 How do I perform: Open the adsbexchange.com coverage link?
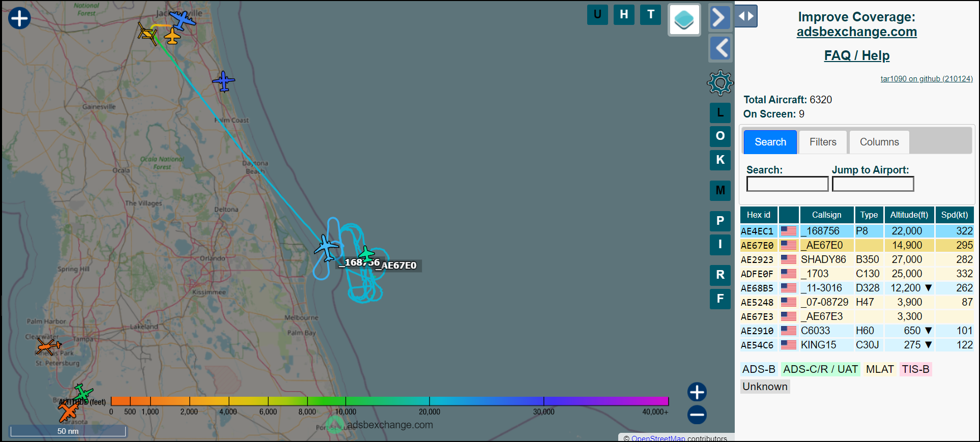coord(857,32)
